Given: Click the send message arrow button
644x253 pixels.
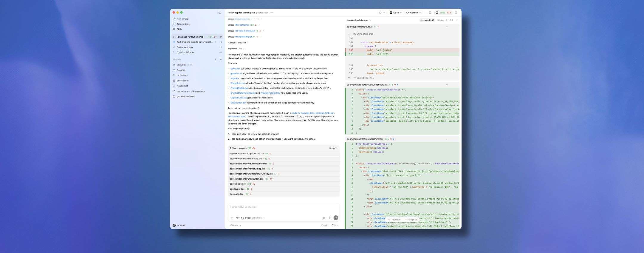Looking at the screenshot, I should point(336,218).
